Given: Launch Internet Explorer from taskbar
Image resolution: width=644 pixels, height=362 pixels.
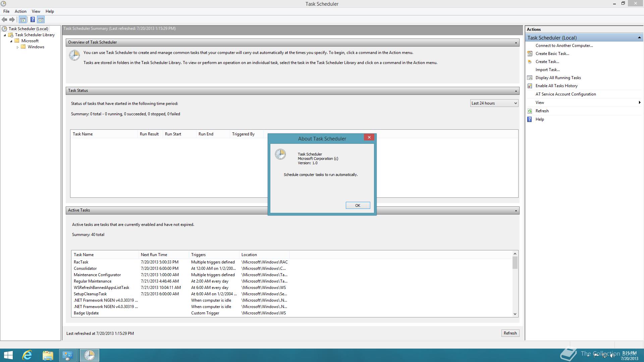Looking at the screenshot, I should point(27,355).
